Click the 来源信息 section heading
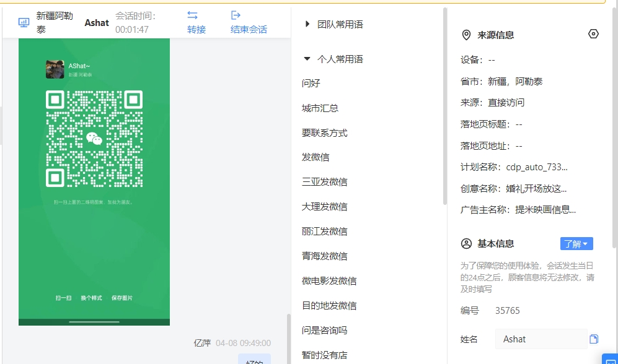The width and height of the screenshot is (618, 364). 496,35
